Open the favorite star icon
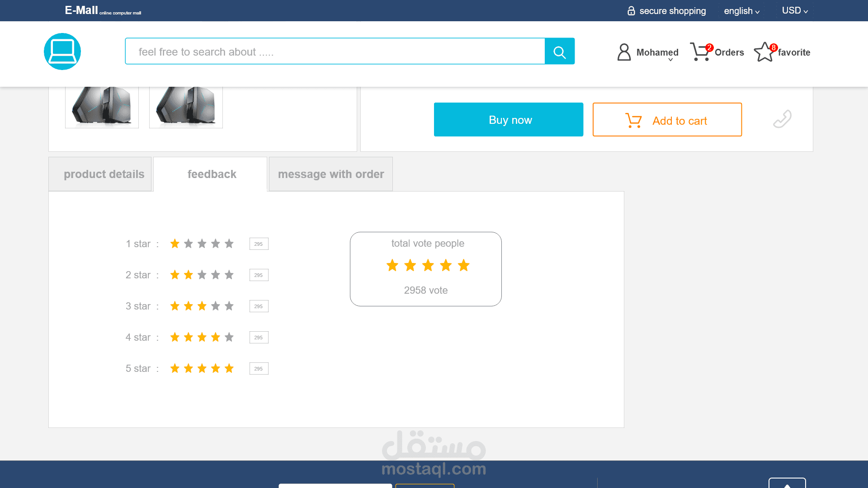Viewport: 868px width, 488px height. pos(764,52)
